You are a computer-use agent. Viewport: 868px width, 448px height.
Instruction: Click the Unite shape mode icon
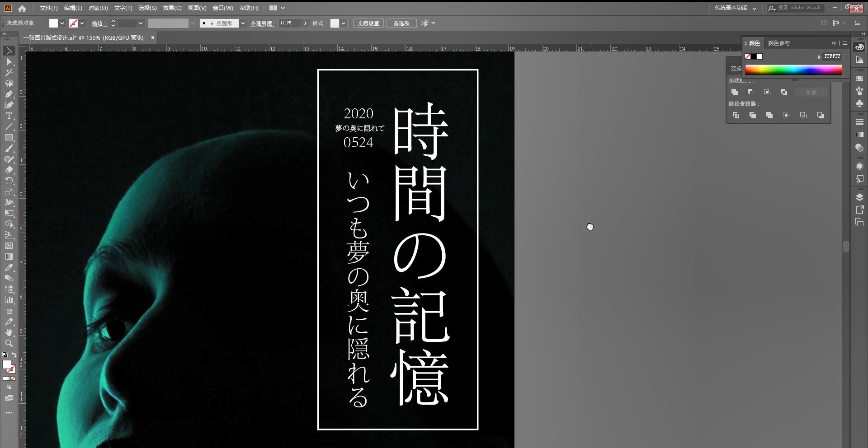point(735,92)
